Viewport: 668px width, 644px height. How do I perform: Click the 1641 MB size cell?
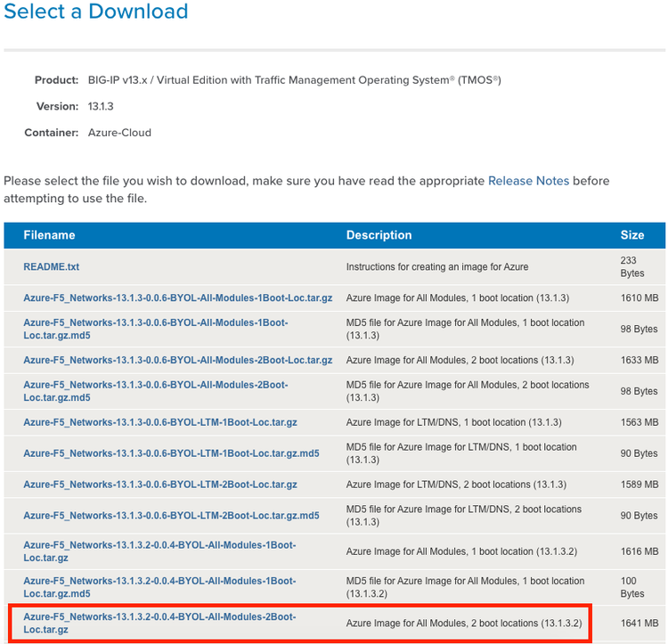click(639, 624)
